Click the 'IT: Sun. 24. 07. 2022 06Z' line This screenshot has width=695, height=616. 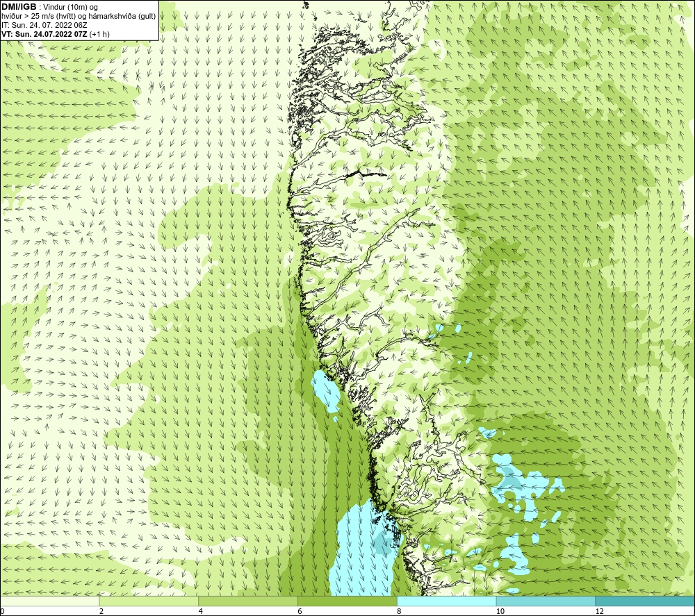[44, 25]
